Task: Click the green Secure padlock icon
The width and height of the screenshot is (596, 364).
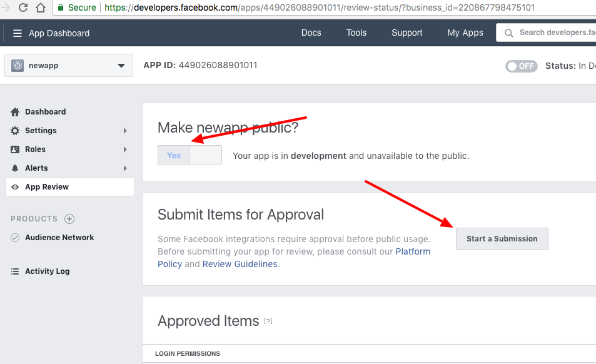Action: (x=61, y=8)
